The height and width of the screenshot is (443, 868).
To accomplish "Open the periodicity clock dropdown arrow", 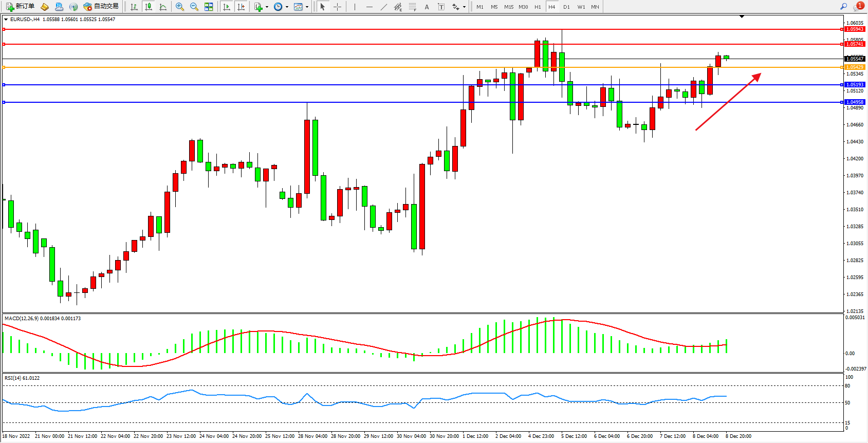I will tap(287, 7).
